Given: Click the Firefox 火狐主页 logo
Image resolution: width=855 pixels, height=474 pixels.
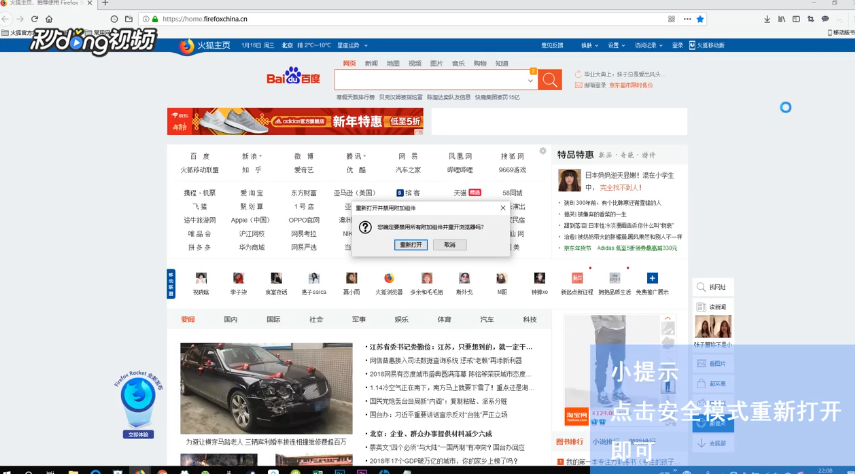Looking at the screenshot, I should pos(205,46).
